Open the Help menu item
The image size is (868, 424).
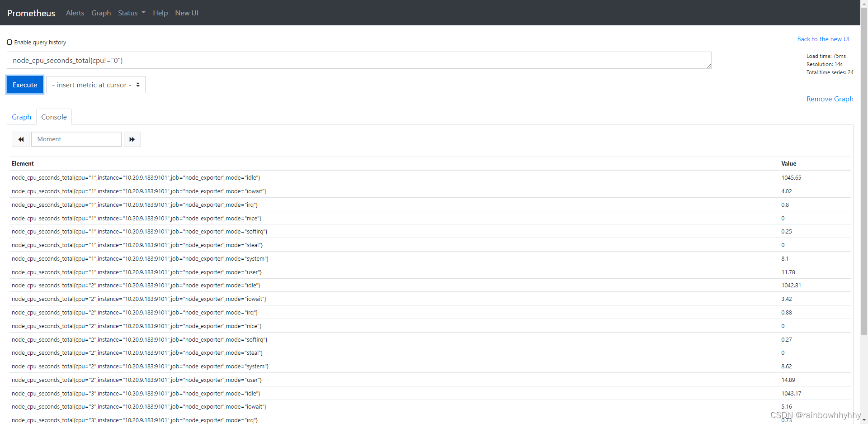click(160, 13)
